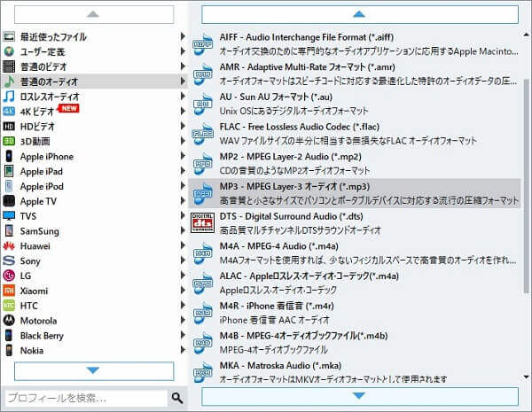Image resolution: width=532 pixels, height=412 pixels.
Task: Open the Black Berry category
Action: pos(95,336)
